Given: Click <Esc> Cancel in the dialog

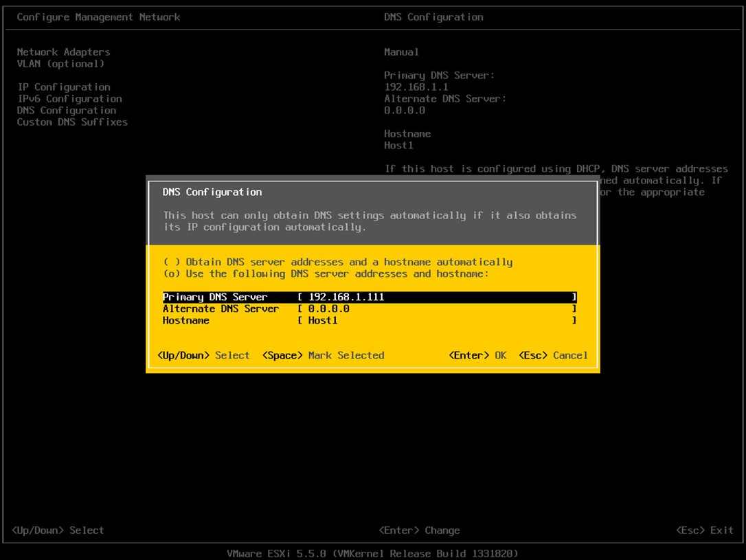Looking at the screenshot, I should tap(553, 355).
